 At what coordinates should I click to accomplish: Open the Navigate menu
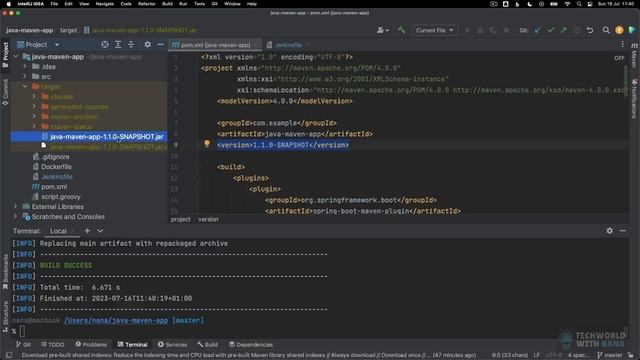click(104, 4)
